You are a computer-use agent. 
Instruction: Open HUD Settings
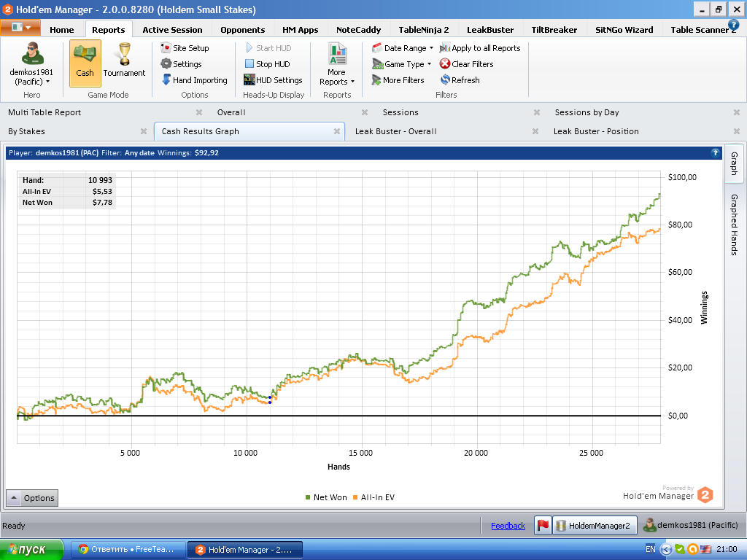pos(273,80)
